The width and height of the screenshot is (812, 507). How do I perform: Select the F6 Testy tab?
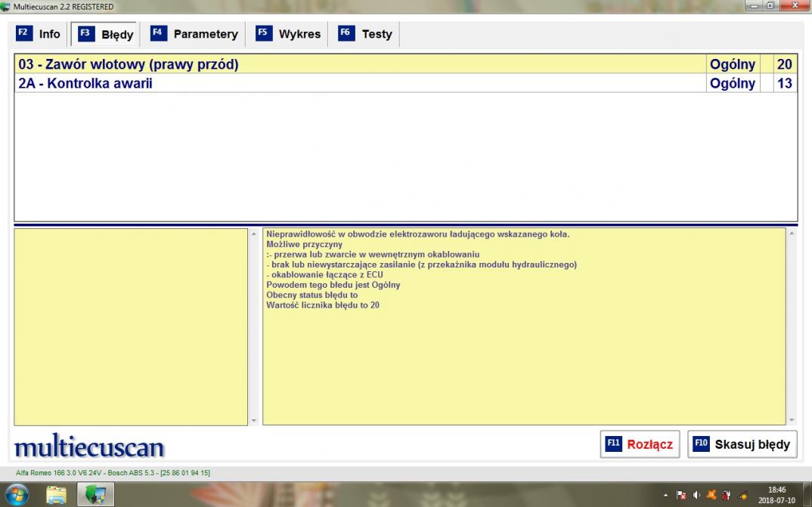(366, 34)
